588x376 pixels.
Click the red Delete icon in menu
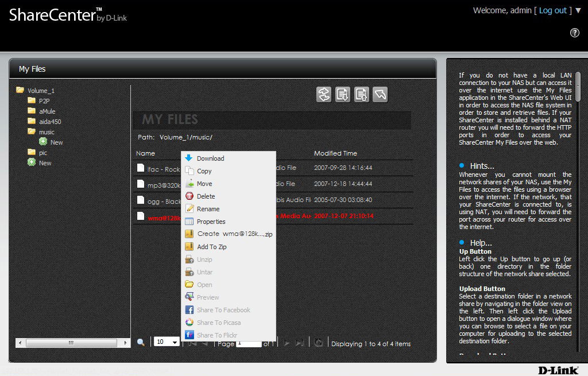[189, 196]
